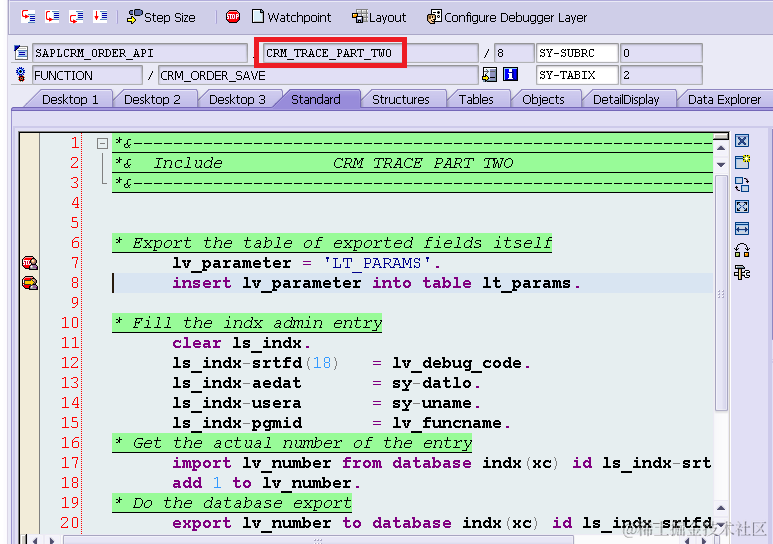773x544 pixels.
Task: Open Step Size setting
Action: point(161,17)
